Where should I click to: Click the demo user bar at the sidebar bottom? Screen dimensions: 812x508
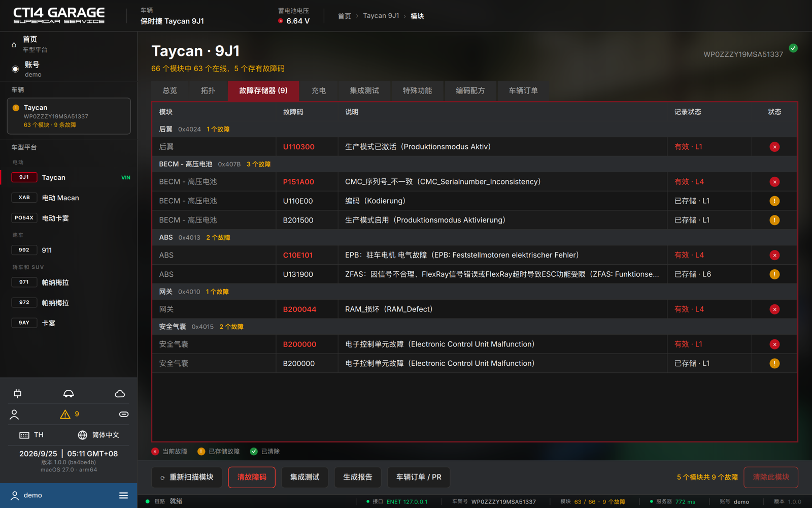pos(69,495)
